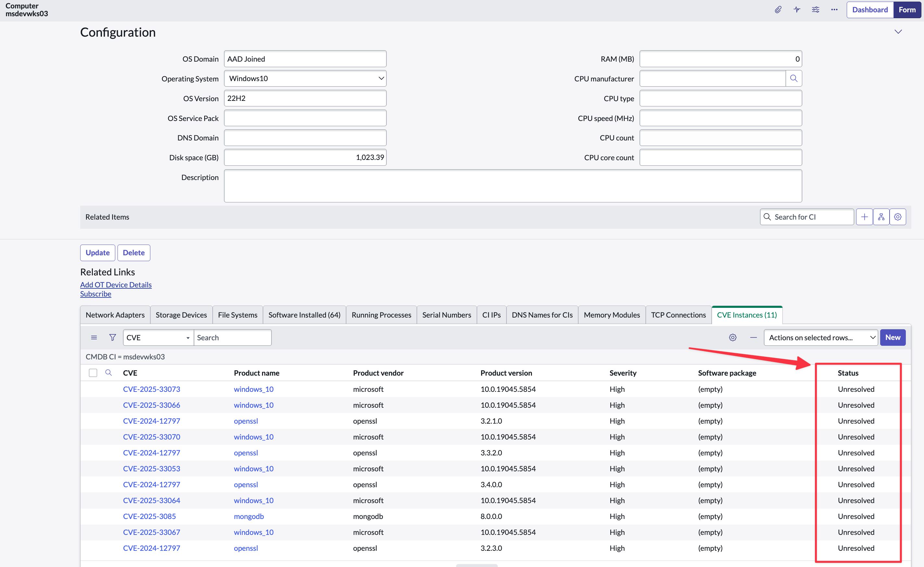Click the paperclip attachments icon
This screenshot has height=567, width=924.
pyautogui.click(x=778, y=10)
